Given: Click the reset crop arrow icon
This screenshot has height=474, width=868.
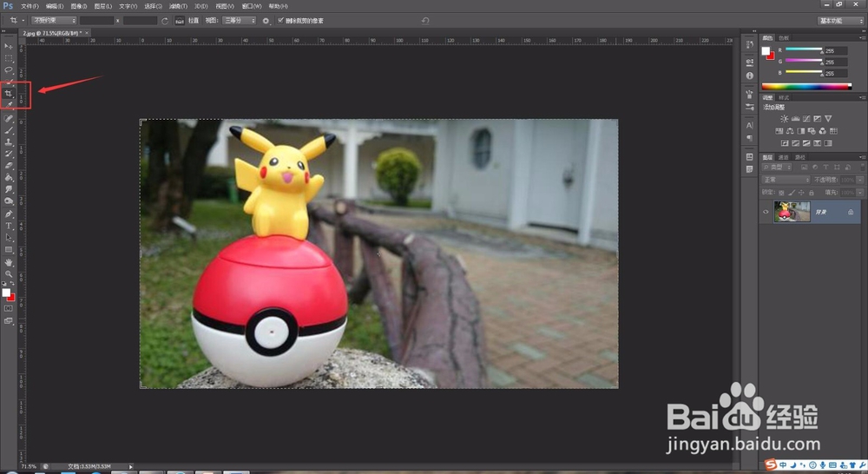Looking at the screenshot, I should pos(425,21).
